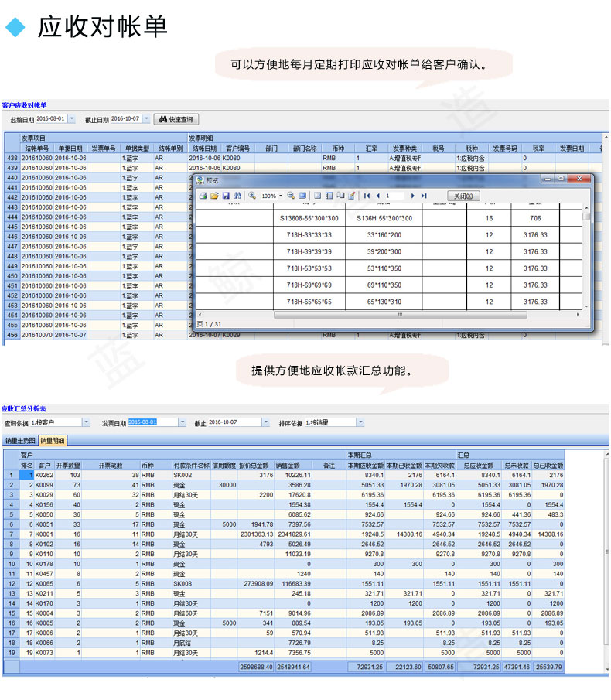Click the edit page icon in preview

[352, 196]
